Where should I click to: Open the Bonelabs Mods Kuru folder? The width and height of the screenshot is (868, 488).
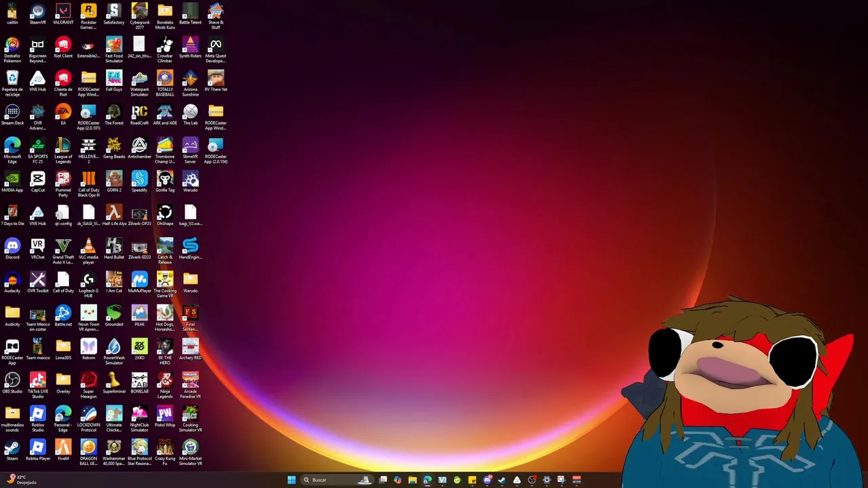pos(165,16)
